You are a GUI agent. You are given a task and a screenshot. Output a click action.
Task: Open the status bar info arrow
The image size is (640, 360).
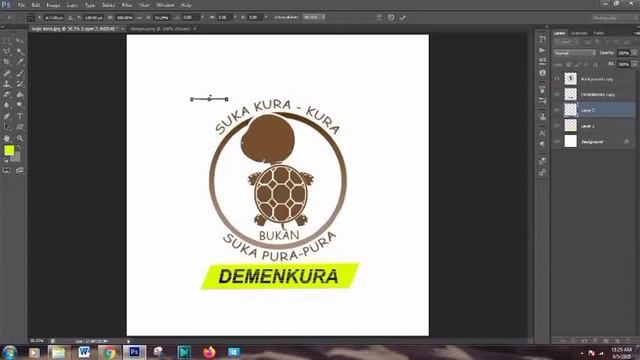point(128,341)
